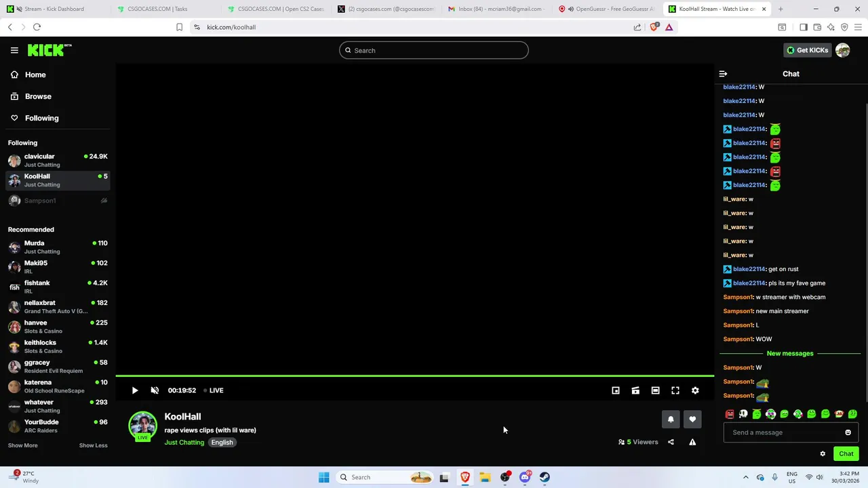Collapse the chat panel
The height and width of the screenshot is (488, 868).
tap(723, 74)
